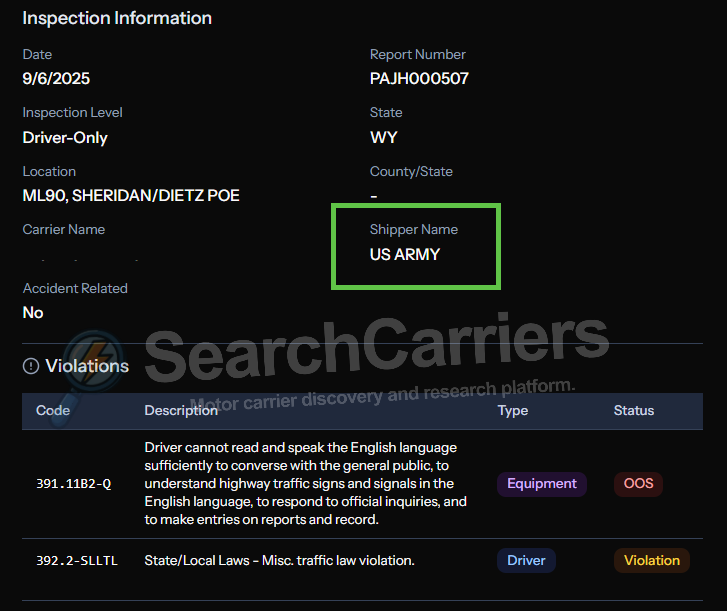Click the Violation status badge

pyautogui.click(x=652, y=560)
